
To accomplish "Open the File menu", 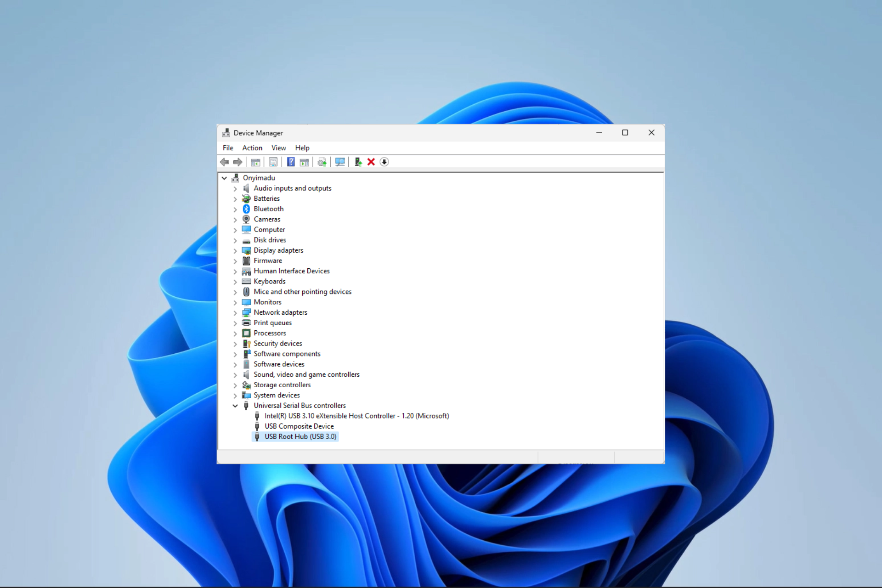I will pos(228,148).
